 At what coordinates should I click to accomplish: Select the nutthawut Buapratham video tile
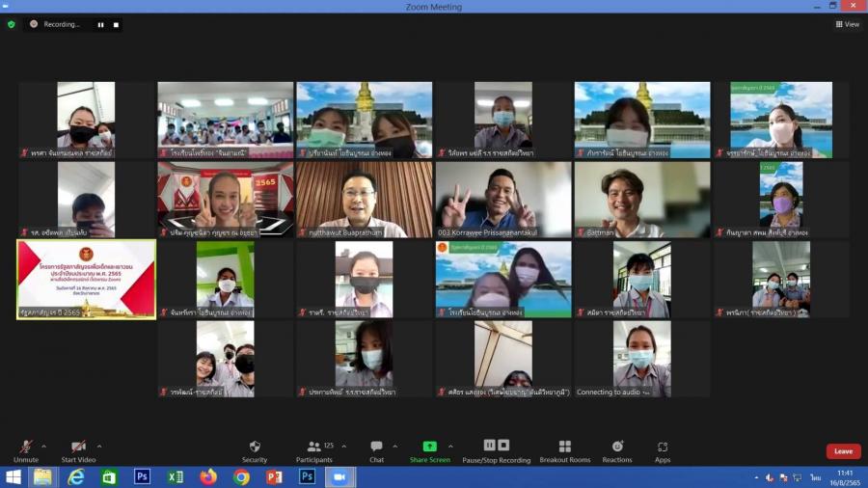pos(364,199)
